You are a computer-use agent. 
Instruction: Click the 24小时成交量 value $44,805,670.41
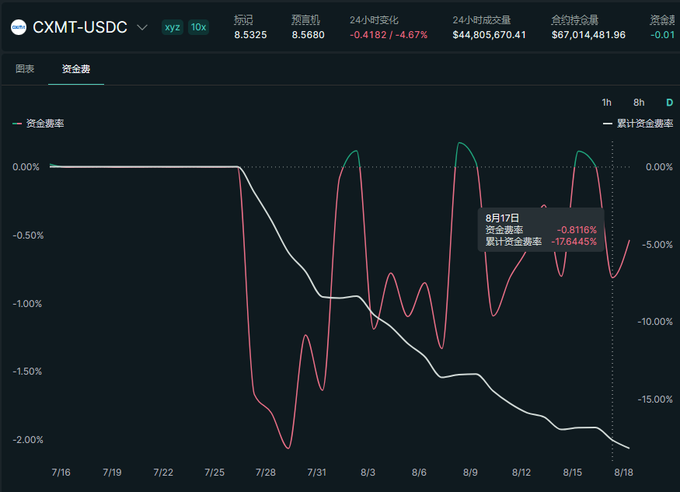click(489, 35)
